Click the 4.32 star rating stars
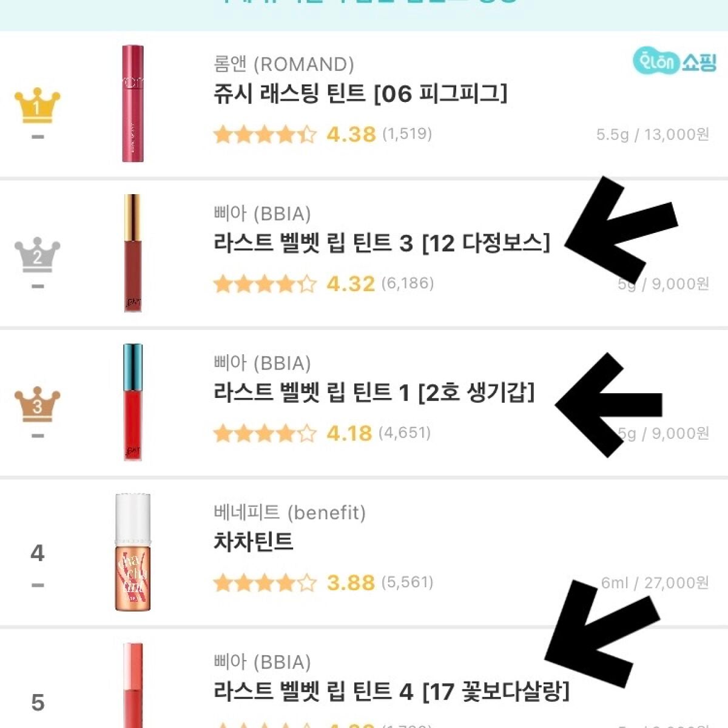This screenshot has width=728, height=728. coord(265,283)
